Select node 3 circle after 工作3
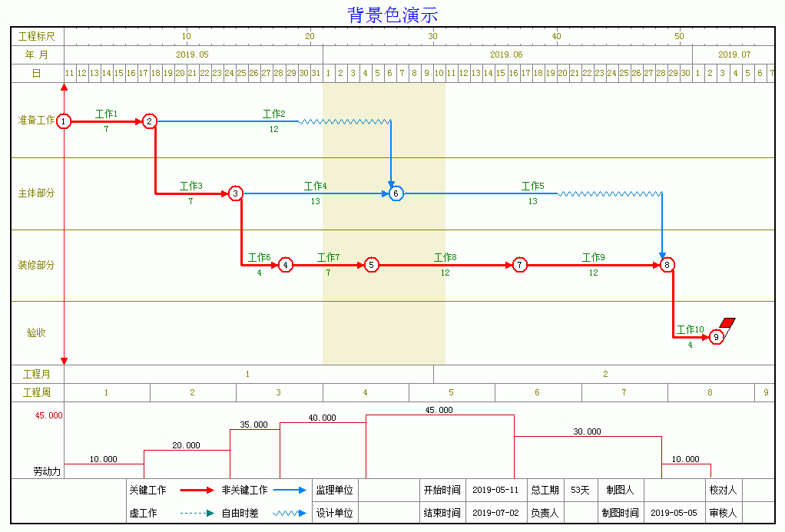 click(235, 193)
